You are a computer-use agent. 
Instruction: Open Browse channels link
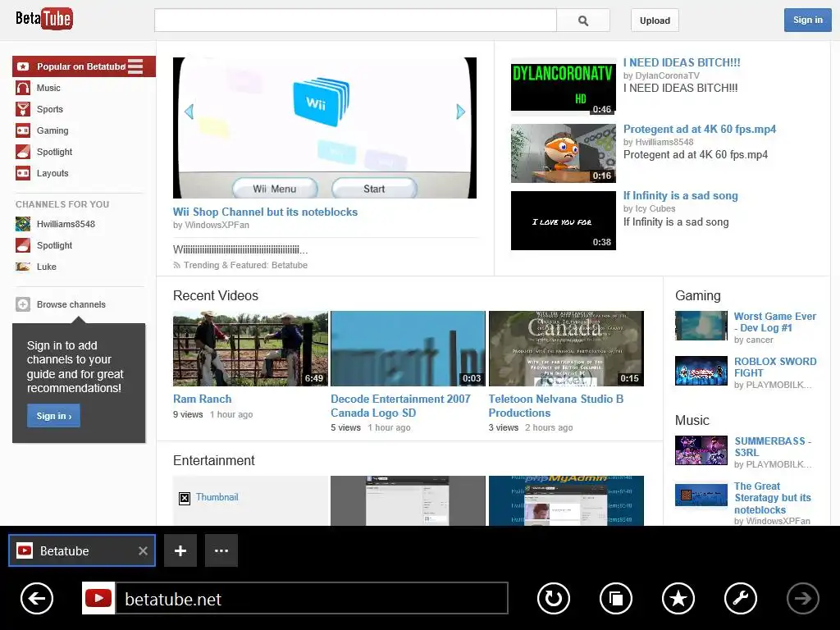pyautogui.click(x=71, y=304)
